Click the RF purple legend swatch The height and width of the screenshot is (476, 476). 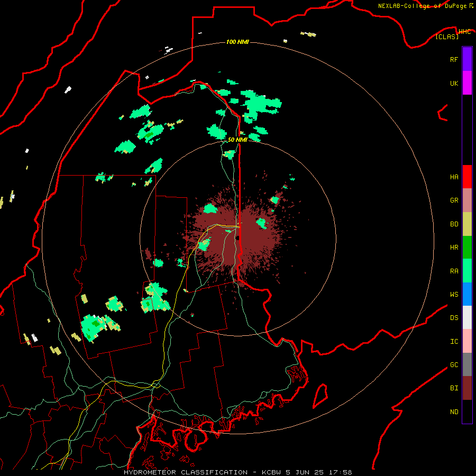(x=467, y=59)
